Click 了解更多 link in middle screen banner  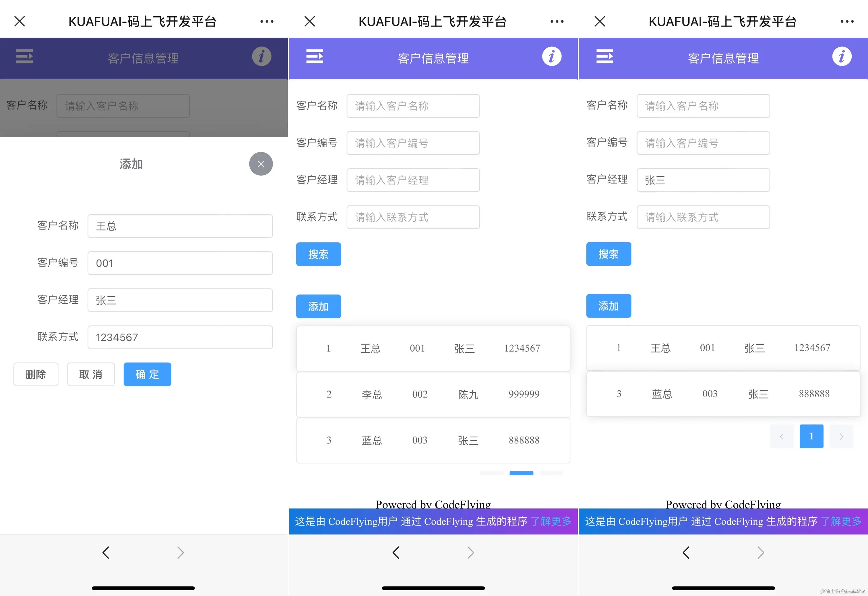coord(551,521)
